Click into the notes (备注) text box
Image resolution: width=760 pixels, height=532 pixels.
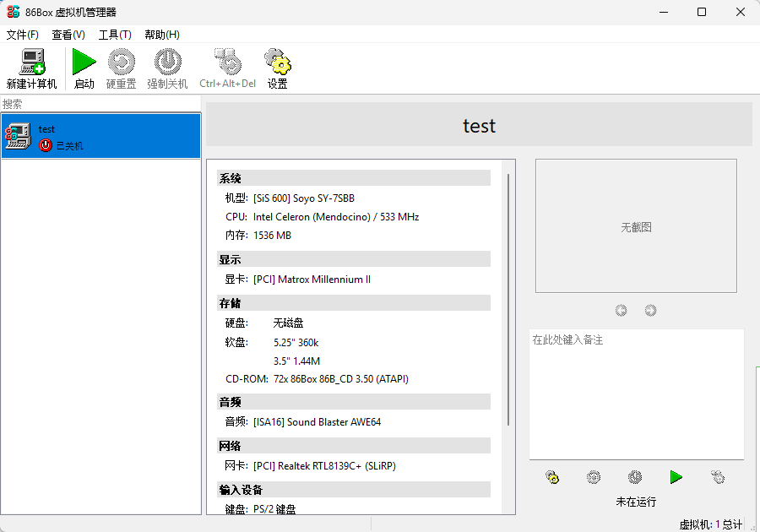[636, 394]
